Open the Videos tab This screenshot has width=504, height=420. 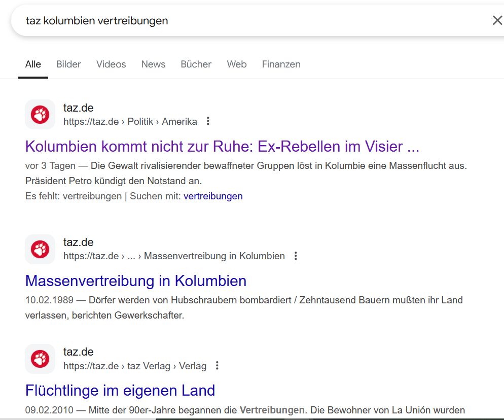[x=111, y=64]
